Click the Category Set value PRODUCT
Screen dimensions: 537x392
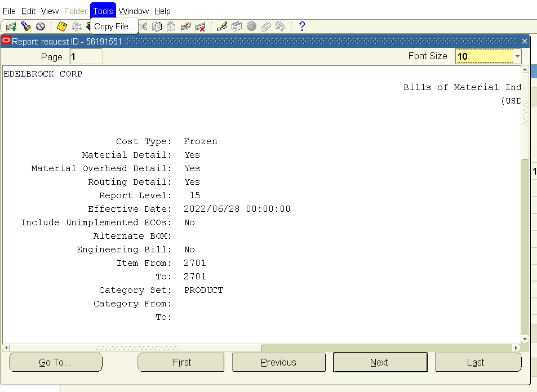tap(204, 290)
